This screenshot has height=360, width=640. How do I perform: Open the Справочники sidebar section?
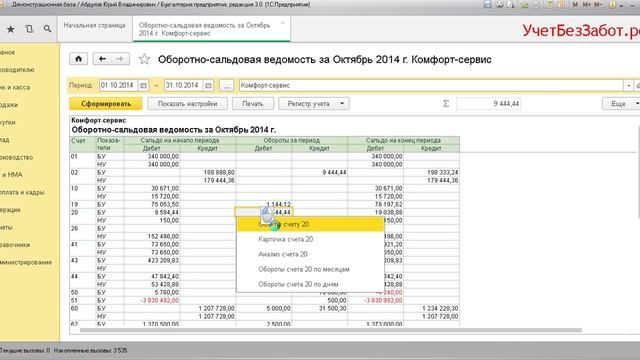point(15,245)
